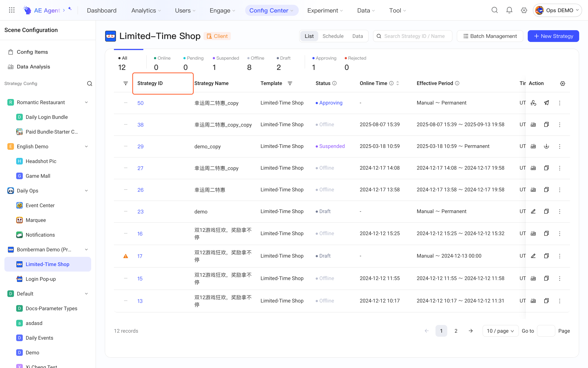Show Status column info tooltip icon

334,83
